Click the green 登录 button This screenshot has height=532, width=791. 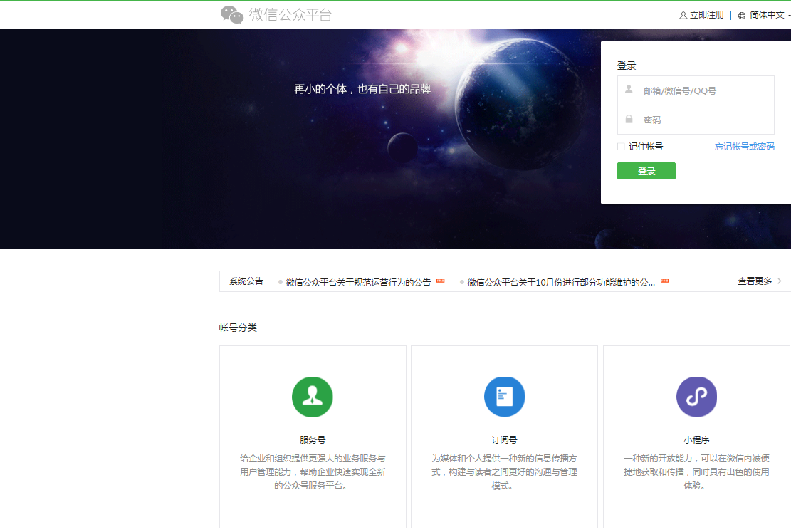(x=646, y=171)
